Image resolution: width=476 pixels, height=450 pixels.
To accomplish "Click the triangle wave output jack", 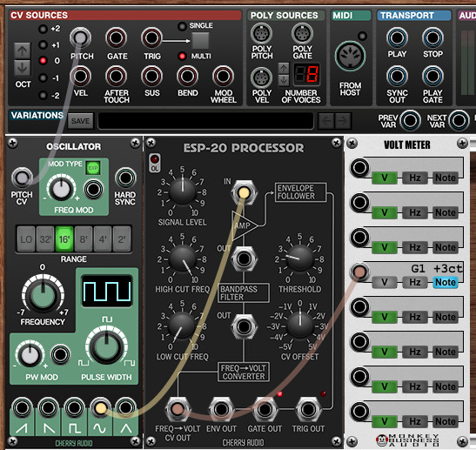I will coord(125,408).
